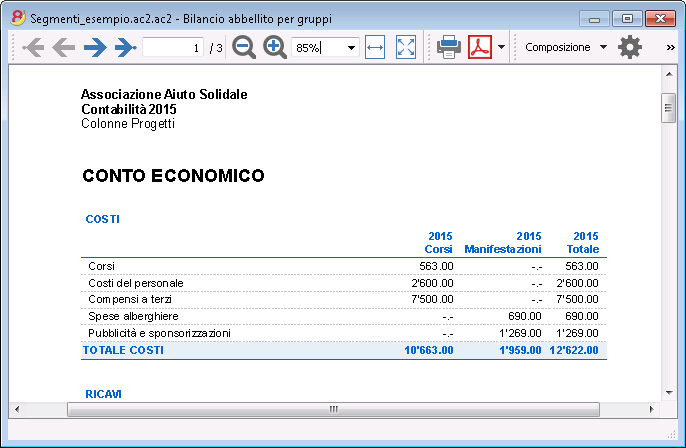Minimize the Bilancio abbellito window
The height and width of the screenshot is (448, 686).
coord(594,19)
